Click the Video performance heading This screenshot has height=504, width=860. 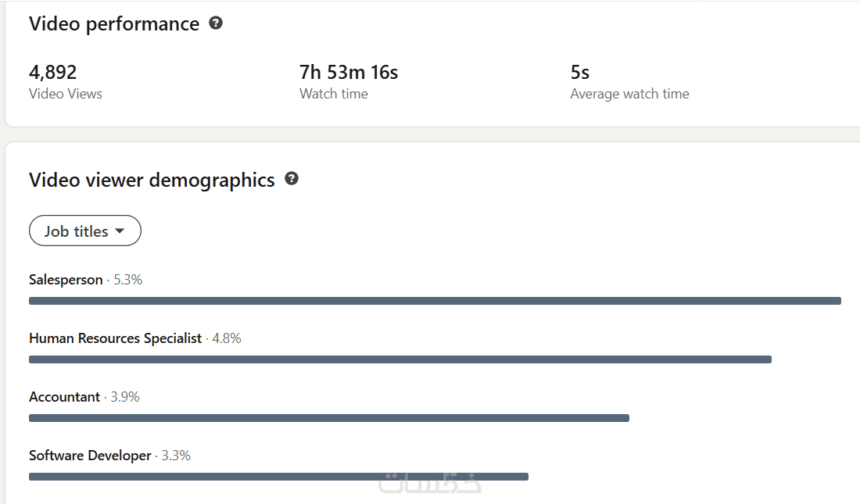[114, 24]
